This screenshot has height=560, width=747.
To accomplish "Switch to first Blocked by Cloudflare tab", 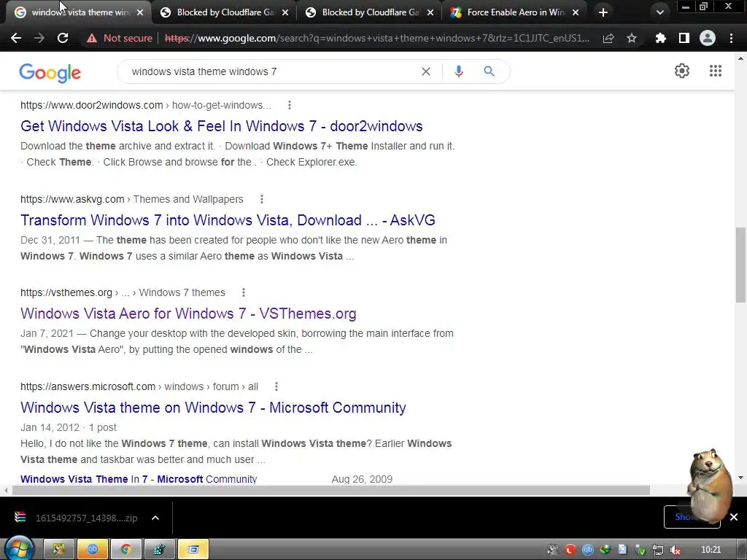I will coord(225,12).
